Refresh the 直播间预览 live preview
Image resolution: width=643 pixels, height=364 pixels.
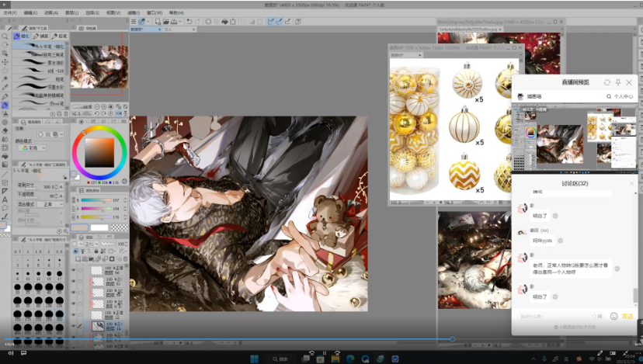(x=607, y=82)
